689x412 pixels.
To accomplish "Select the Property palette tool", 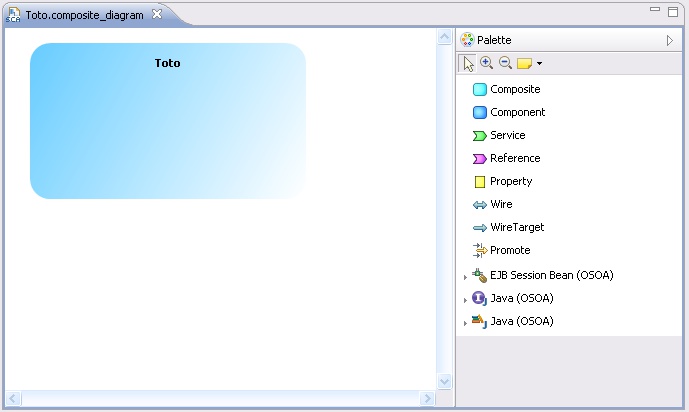I will (510, 182).
